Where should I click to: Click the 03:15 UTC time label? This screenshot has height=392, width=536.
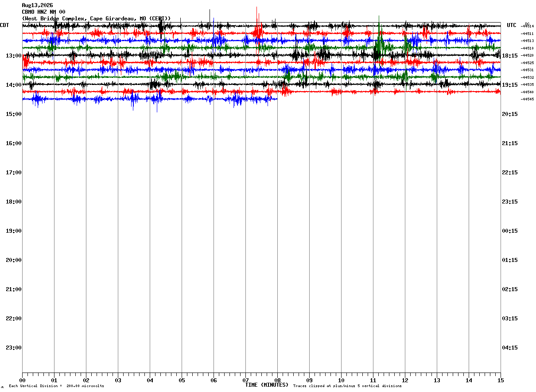[x=510, y=319]
